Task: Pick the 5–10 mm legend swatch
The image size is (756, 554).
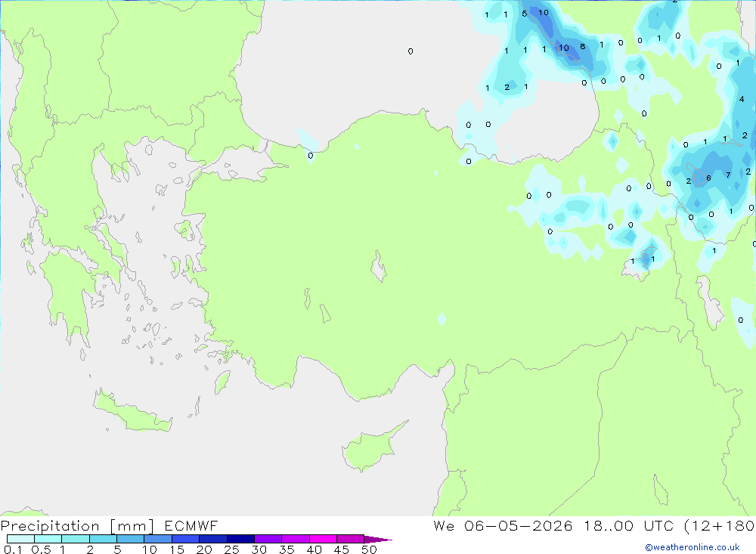Action: point(130,539)
